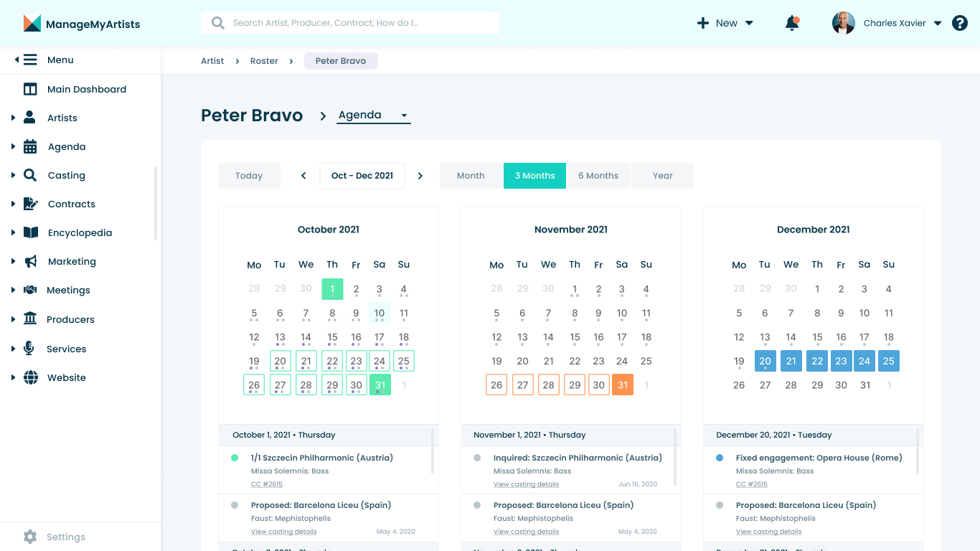Image resolution: width=980 pixels, height=551 pixels.
Task: Select the Contracts sidebar icon
Action: (29, 204)
